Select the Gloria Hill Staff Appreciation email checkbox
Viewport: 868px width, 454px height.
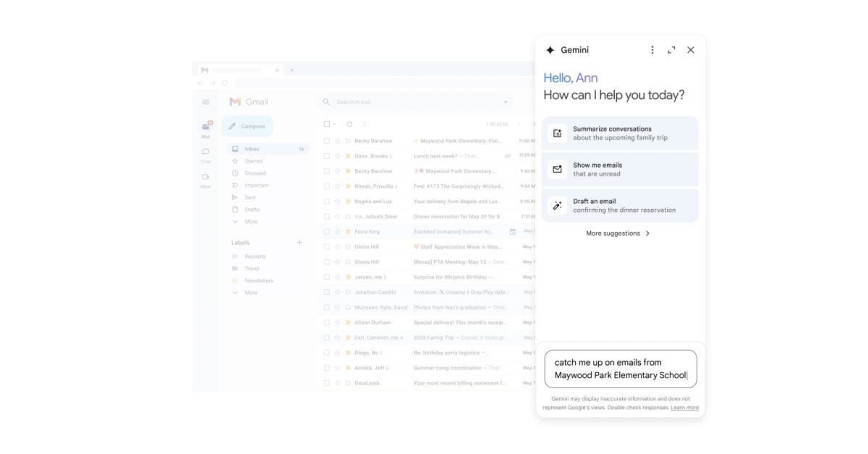(327, 247)
